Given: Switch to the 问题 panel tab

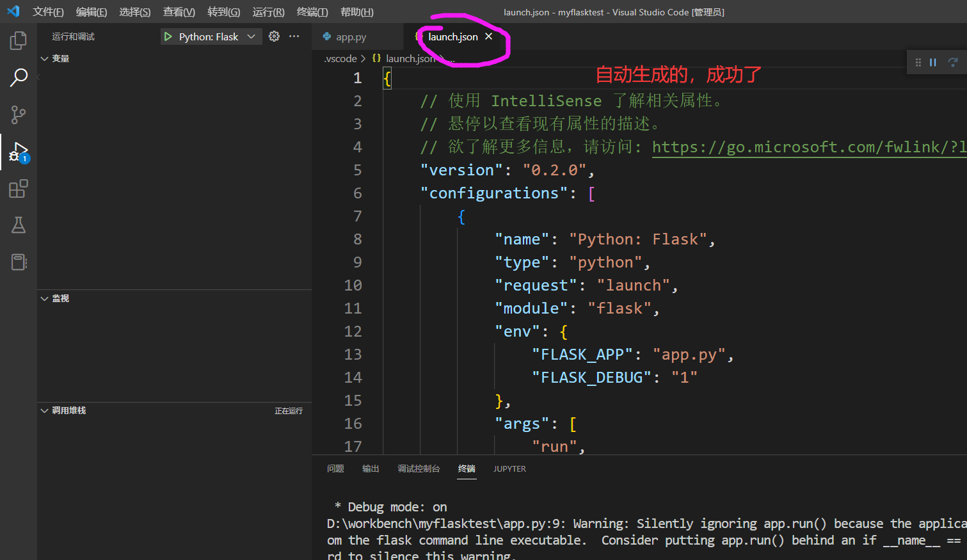Looking at the screenshot, I should tap(335, 468).
